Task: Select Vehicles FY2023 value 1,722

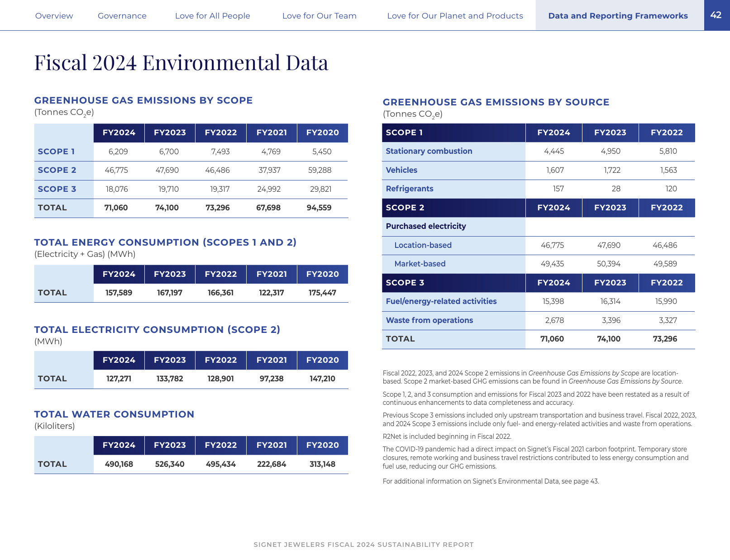Action: click(x=612, y=170)
